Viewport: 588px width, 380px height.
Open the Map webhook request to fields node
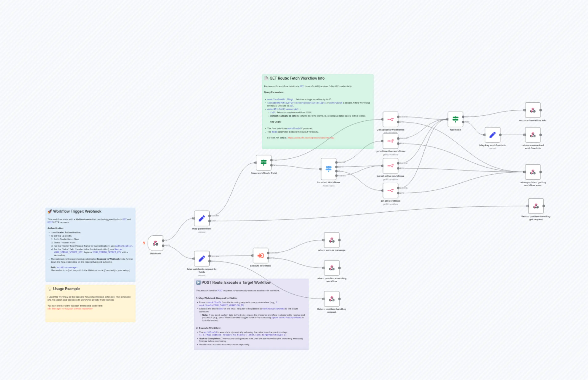tap(202, 259)
